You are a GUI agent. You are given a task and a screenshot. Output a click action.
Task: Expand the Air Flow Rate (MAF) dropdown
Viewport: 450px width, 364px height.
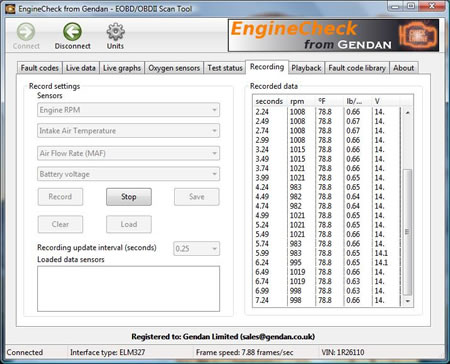click(x=128, y=153)
